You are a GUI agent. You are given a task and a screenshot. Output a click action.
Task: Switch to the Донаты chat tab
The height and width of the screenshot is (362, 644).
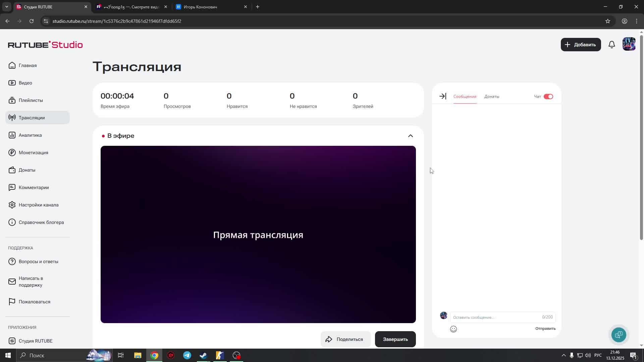491,97
